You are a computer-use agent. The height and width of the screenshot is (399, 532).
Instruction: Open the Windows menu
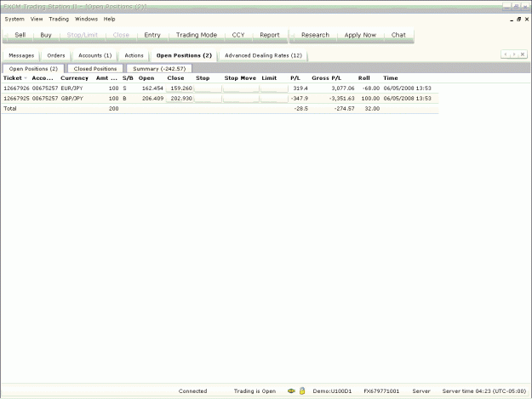(86, 19)
